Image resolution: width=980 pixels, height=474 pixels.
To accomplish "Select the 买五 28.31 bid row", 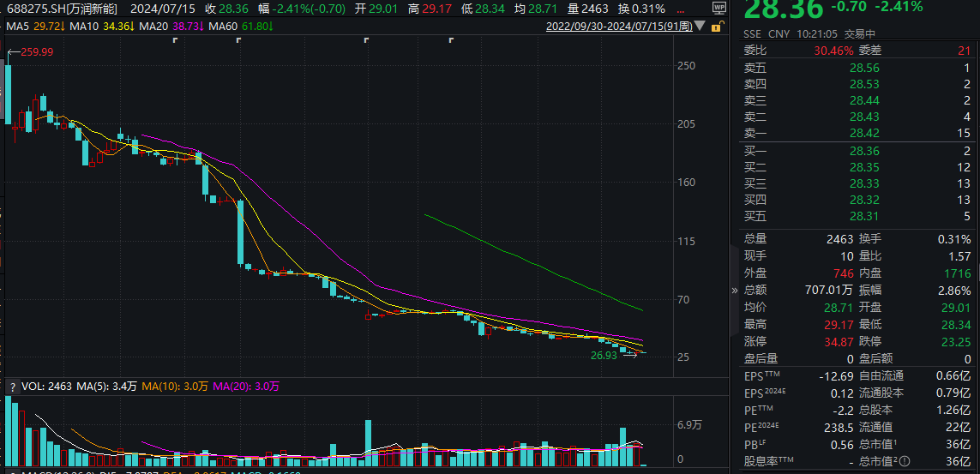I will (857, 217).
